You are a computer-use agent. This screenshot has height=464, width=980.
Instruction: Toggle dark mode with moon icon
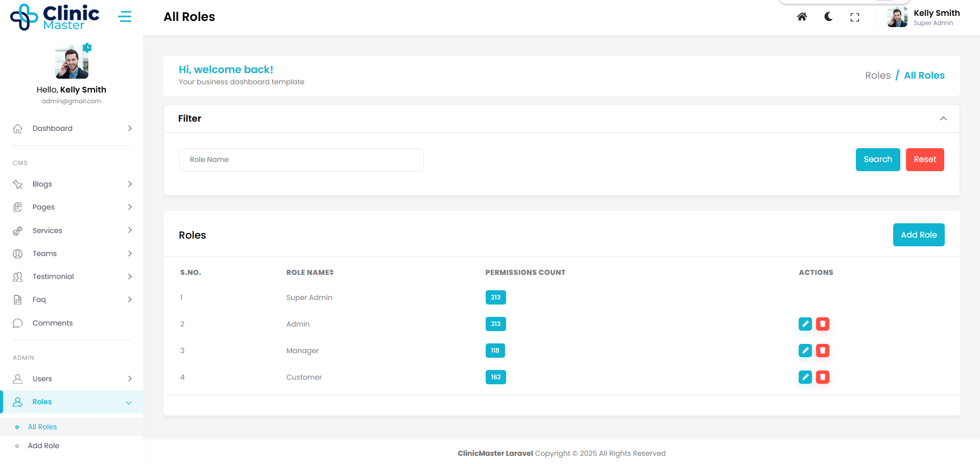[x=828, y=17]
